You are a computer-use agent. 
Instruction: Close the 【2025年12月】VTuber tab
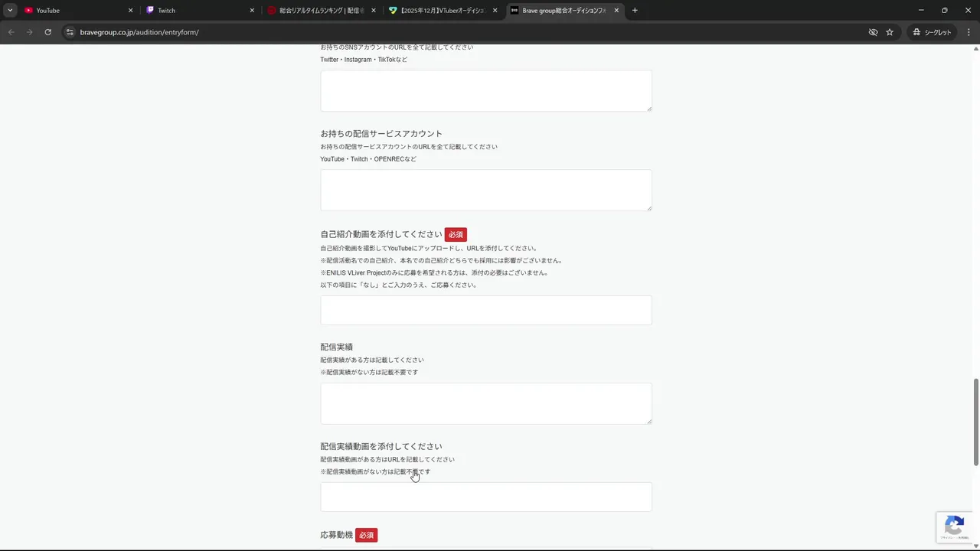point(495,11)
